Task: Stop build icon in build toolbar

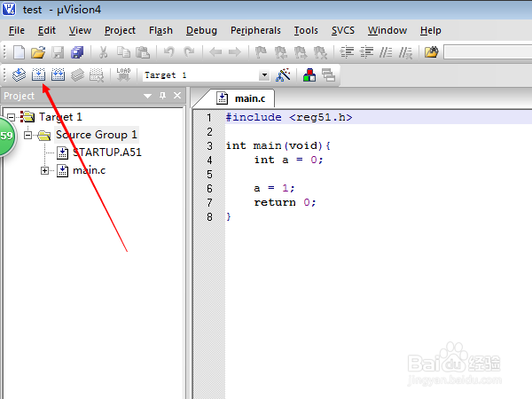Action: coord(97,74)
